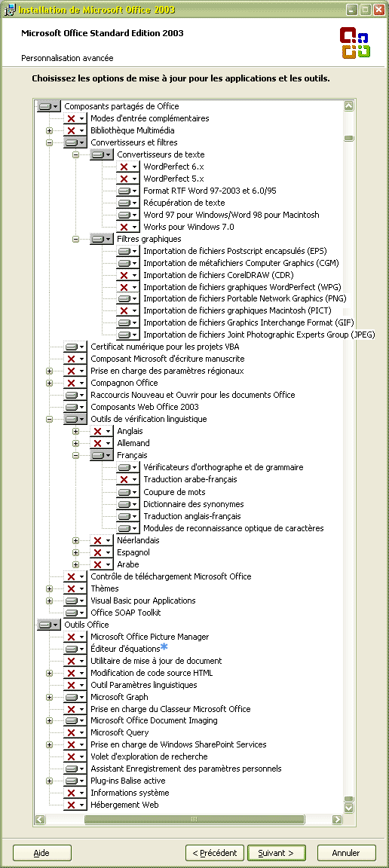Click red X icon for Allemand
Screen dimensions: 389x868
(97, 443)
